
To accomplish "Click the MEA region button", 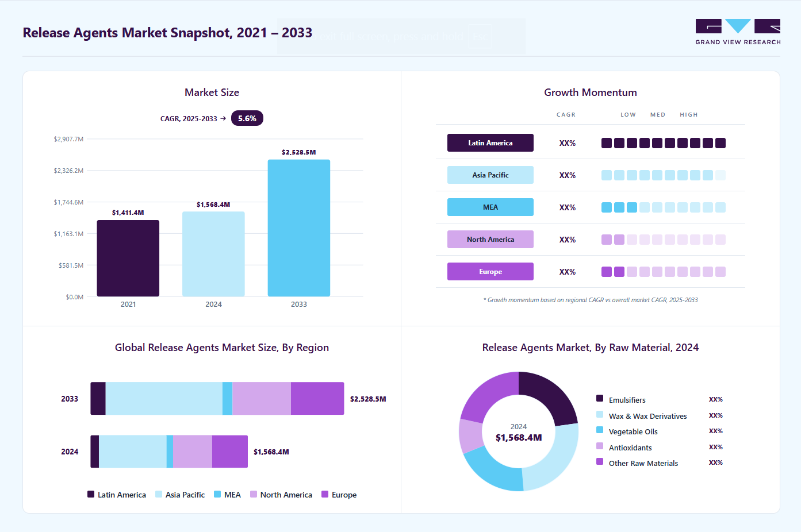I will (x=490, y=207).
